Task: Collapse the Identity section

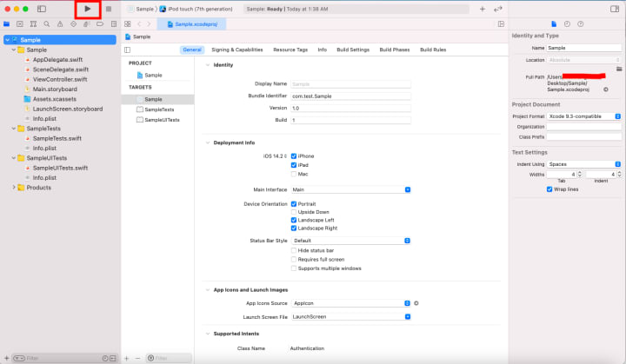Action: (208, 65)
